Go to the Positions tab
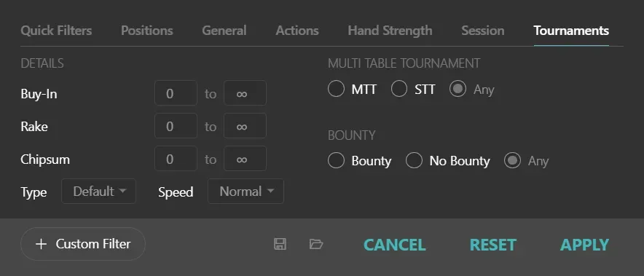Screen dimensions: 644x276 point(146,31)
